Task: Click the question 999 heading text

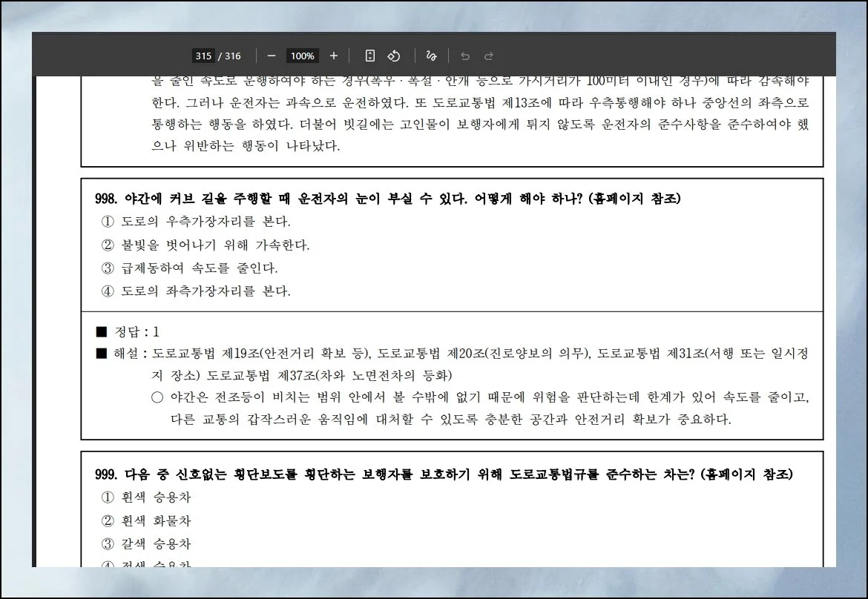Action: click(x=444, y=474)
